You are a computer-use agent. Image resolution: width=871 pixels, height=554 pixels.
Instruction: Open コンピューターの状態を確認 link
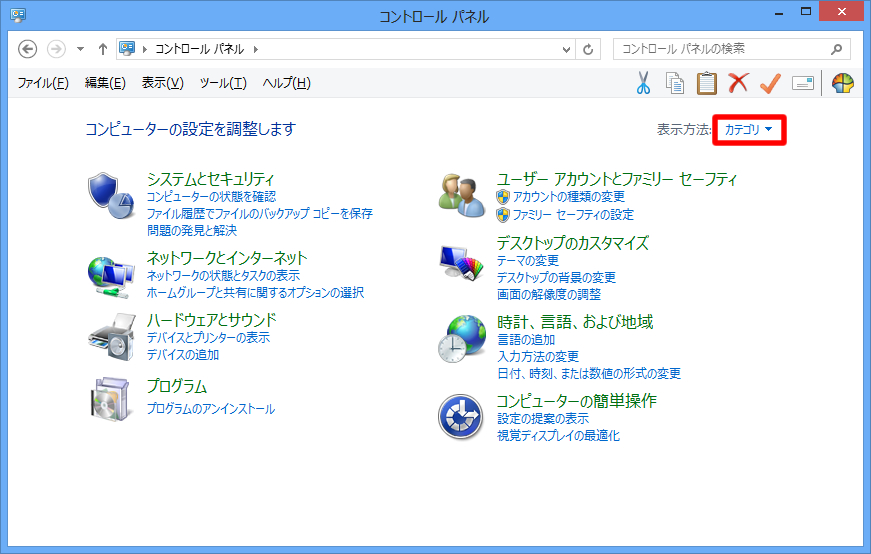(x=211, y=197)
